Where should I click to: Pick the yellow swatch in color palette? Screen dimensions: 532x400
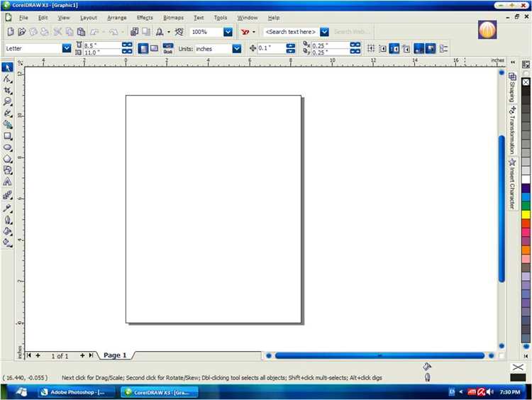coord(526,214)
